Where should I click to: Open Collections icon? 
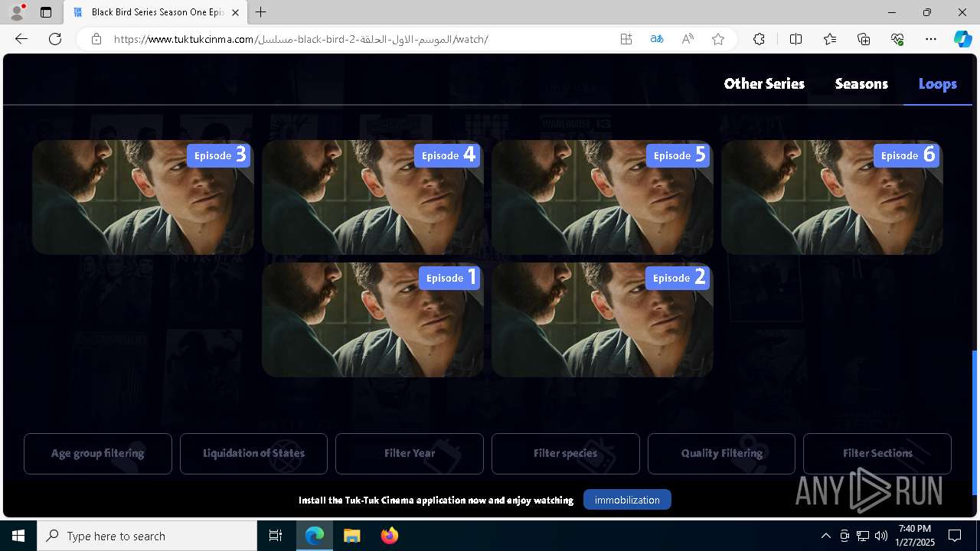pos(864,39)
